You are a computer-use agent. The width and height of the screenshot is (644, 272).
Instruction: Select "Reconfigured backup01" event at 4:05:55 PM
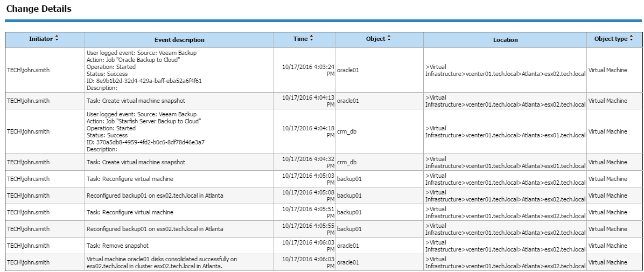[x=155, y=229]
